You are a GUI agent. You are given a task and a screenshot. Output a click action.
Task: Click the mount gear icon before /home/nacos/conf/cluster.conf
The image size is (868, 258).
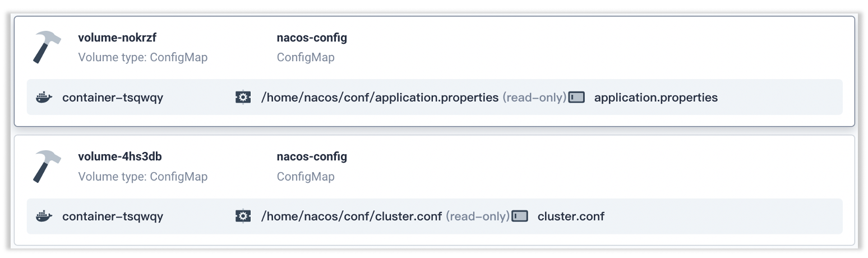tap(243, 216)
